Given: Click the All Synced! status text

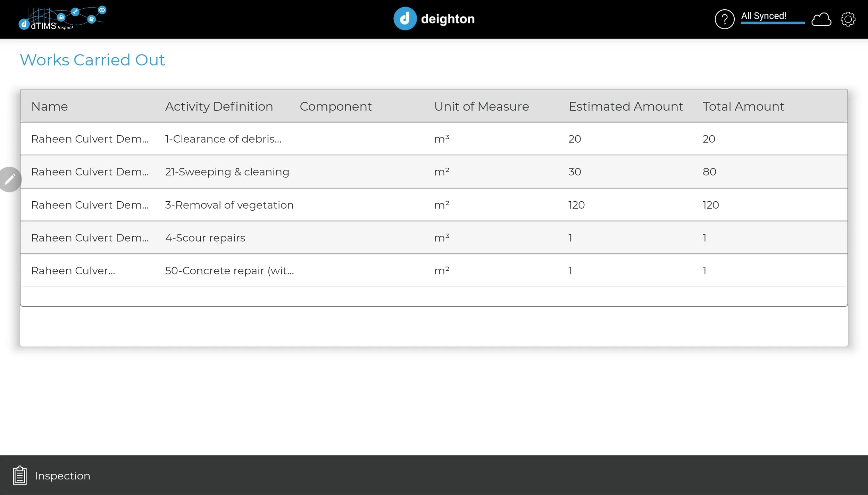Looking at the screenshot, I should pyautogui.click(x=763, y=16).
